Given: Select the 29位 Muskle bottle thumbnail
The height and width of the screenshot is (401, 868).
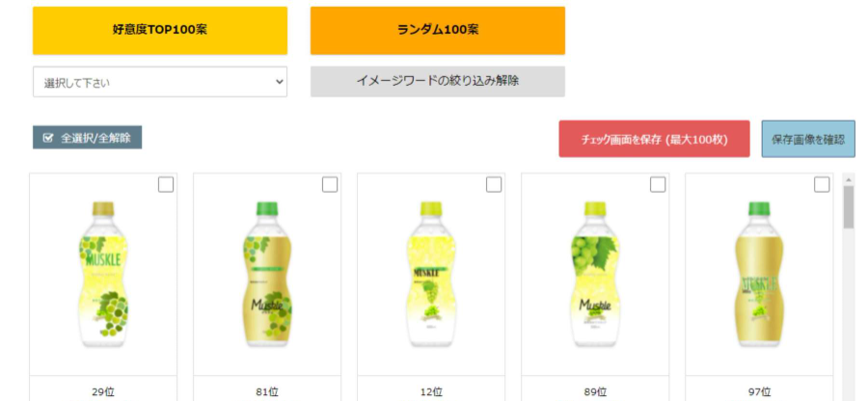Looking at the screenshot, I should click(x=103, y=275).
